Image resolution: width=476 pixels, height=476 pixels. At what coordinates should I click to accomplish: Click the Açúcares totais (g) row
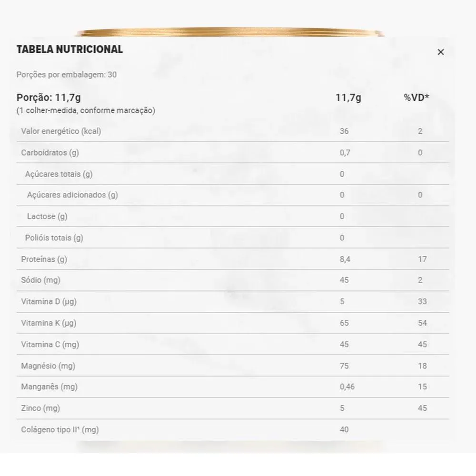pyautogui.click(x=233, y=174)
